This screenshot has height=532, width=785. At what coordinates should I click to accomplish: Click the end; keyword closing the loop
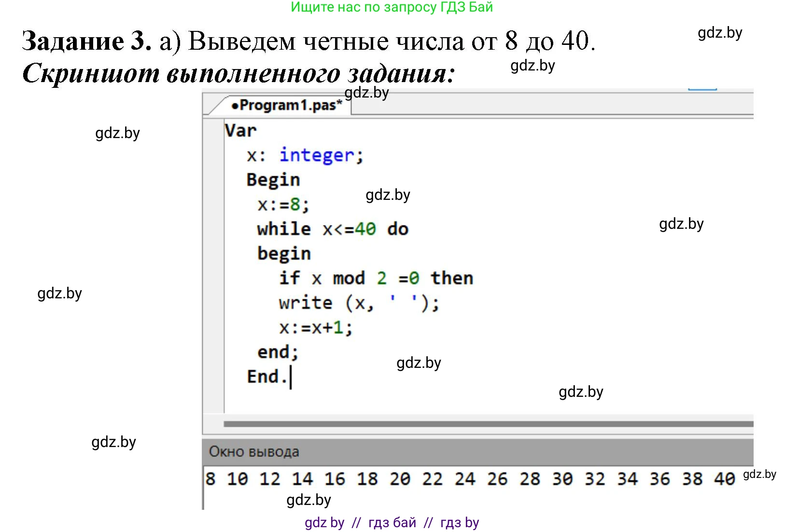tap(278, 352)
